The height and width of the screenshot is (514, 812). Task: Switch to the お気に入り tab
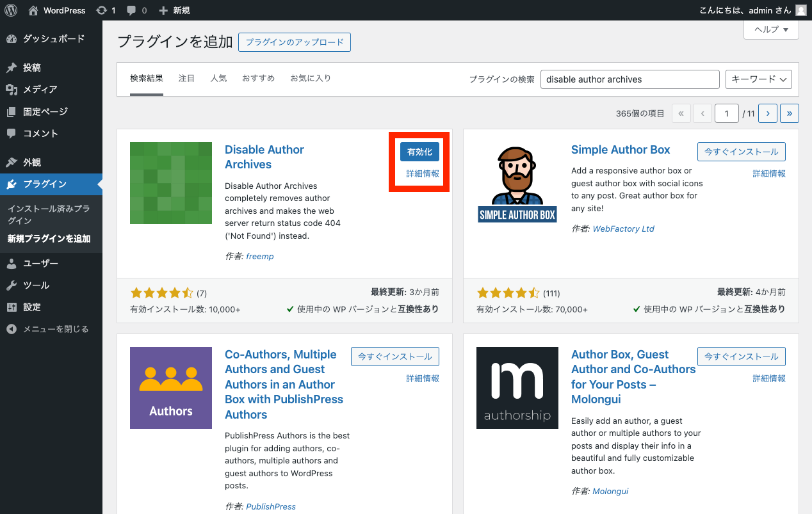tap(311, 79)
